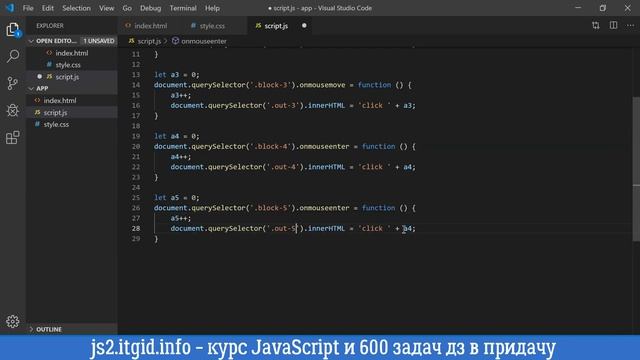
Task: Click 'a4' at end of line 28
Action: pos(407,228)
